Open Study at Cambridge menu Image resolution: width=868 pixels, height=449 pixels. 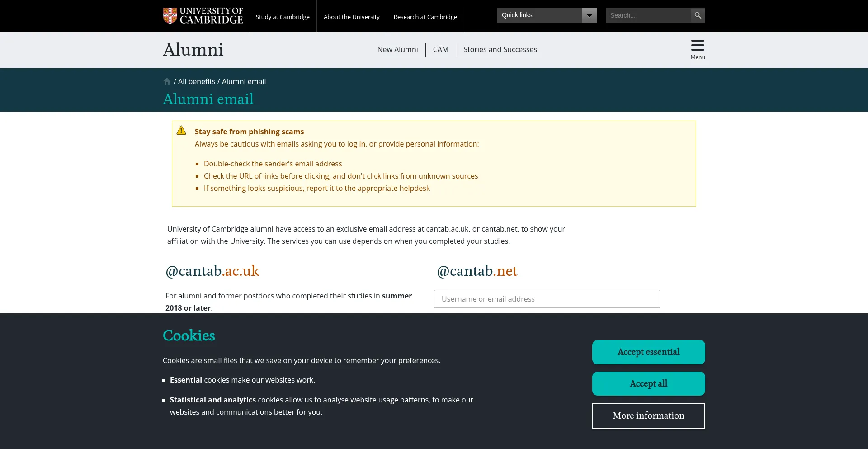click(x=283, y=17)
